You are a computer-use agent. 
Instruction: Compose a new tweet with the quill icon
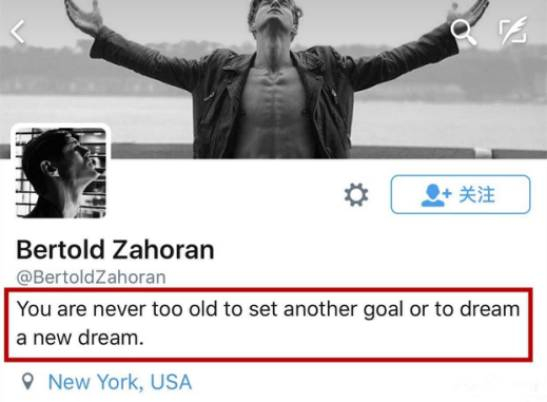coord(513,30)
